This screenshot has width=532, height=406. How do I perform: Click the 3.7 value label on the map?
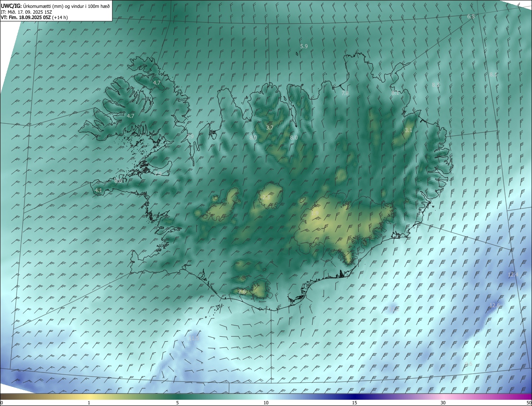269,128
